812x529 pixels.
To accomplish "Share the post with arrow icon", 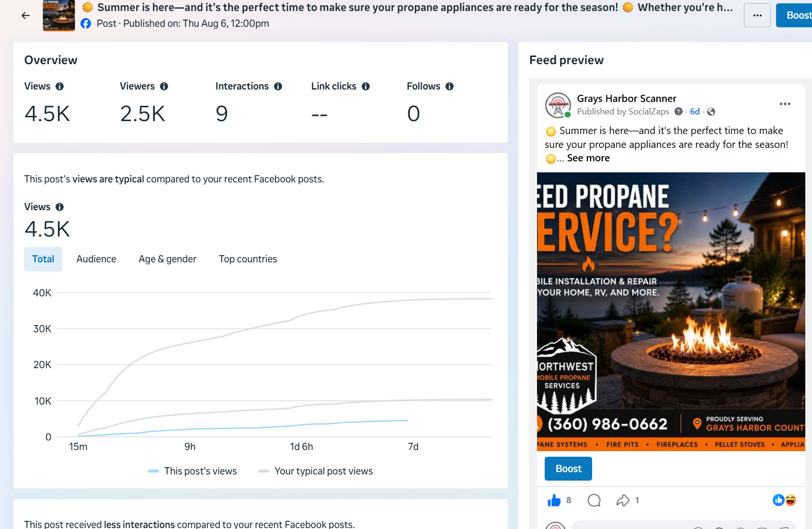I will click(x=623, y=500).
